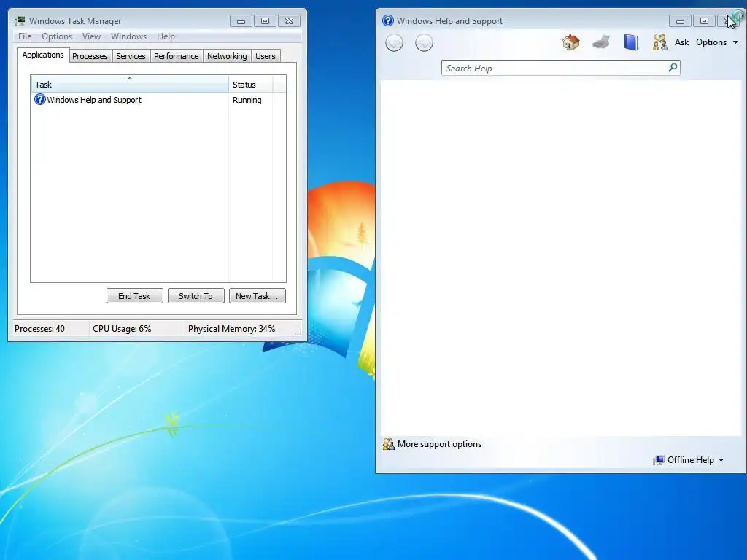Click the Search magnifier in Search Help box
The image size is (747, 560).
click(x=673, y=68)
